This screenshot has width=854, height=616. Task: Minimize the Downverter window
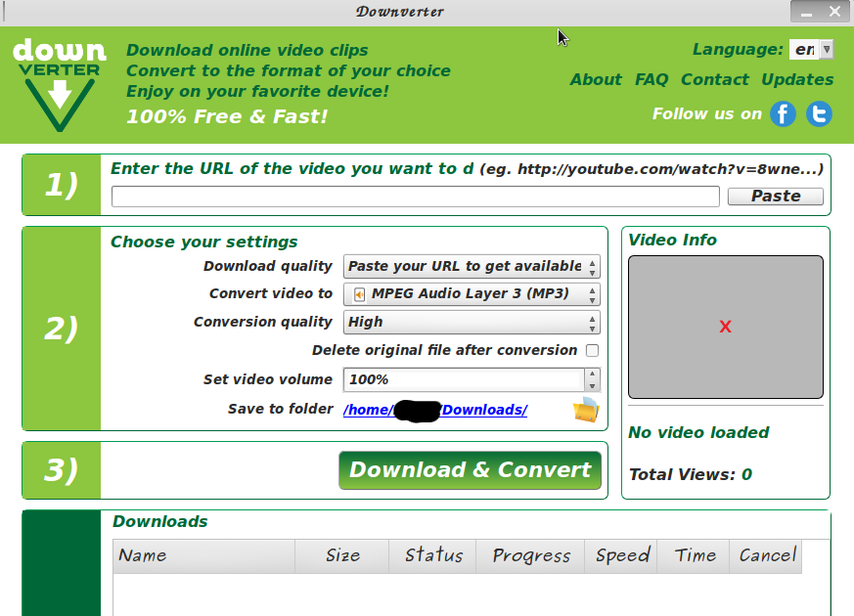[x=807, y=12]
